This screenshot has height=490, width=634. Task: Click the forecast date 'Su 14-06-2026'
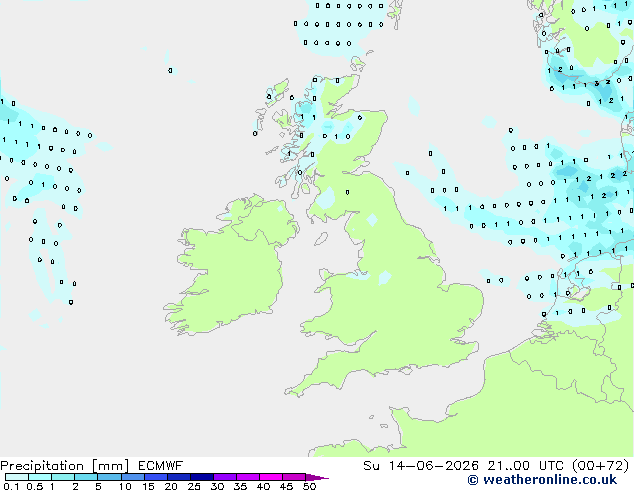coord(421,466)
